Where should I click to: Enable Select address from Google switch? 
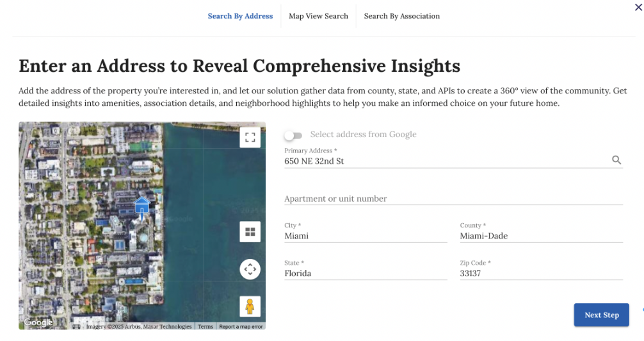coord(293,135)
